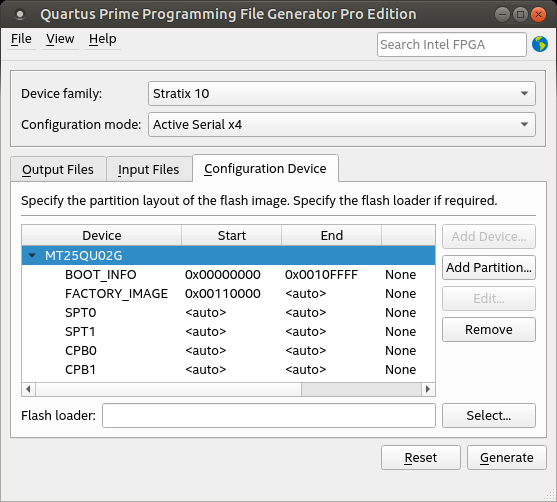Click the right arrow of horizontal scrollbar
The image size is (557, 502).
[x=428, y=389]
